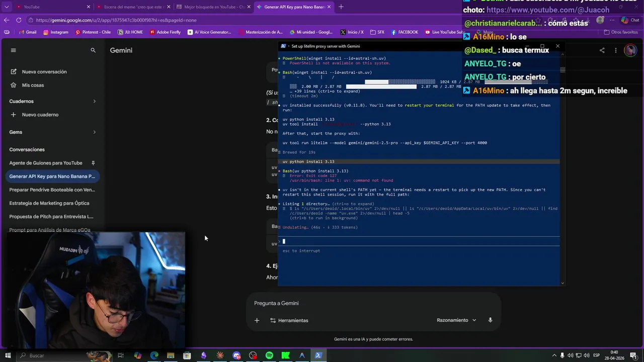
Task: Click the Windows Start button
Action: pyautogui.click(x=8, y=355)
